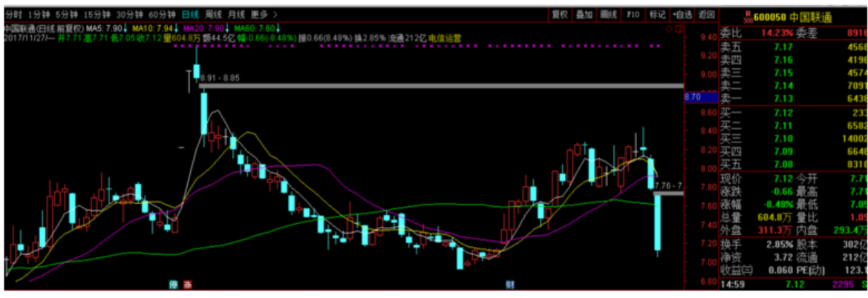Click the 财 financial event marker
The image size is (868, 298).
[509, 285]
